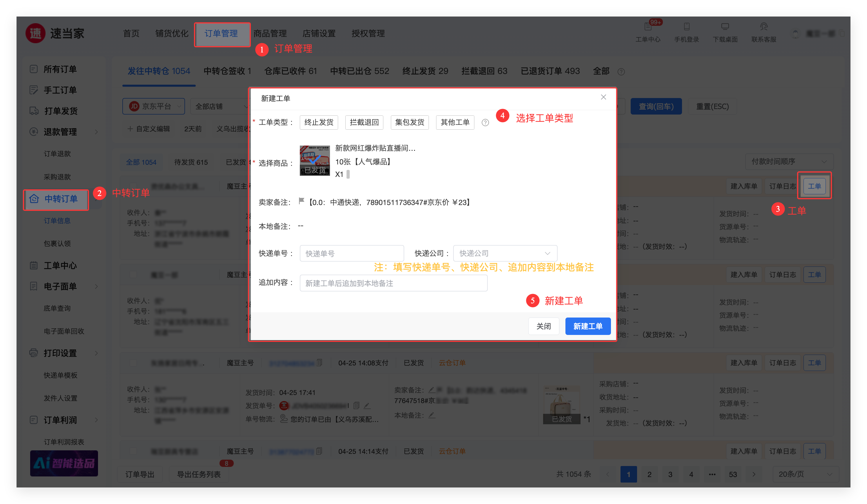Click the 联系客服 headset icon

coord(763,27)
